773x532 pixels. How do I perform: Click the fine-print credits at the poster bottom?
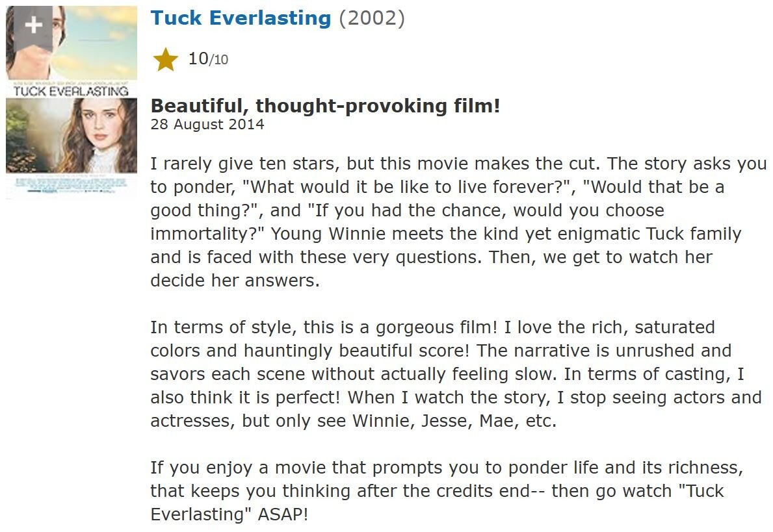click(72, 185)
